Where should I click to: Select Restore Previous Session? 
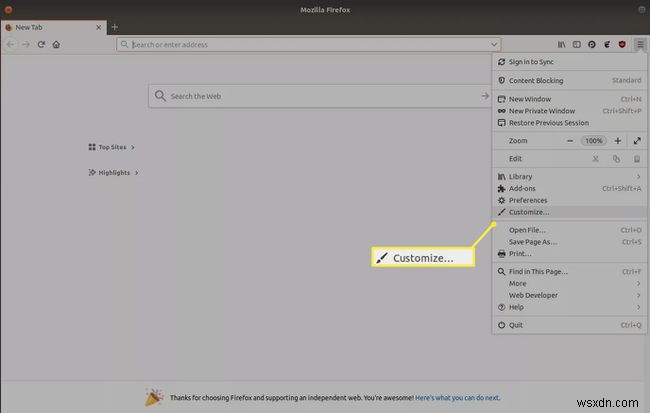coord(569,123)
